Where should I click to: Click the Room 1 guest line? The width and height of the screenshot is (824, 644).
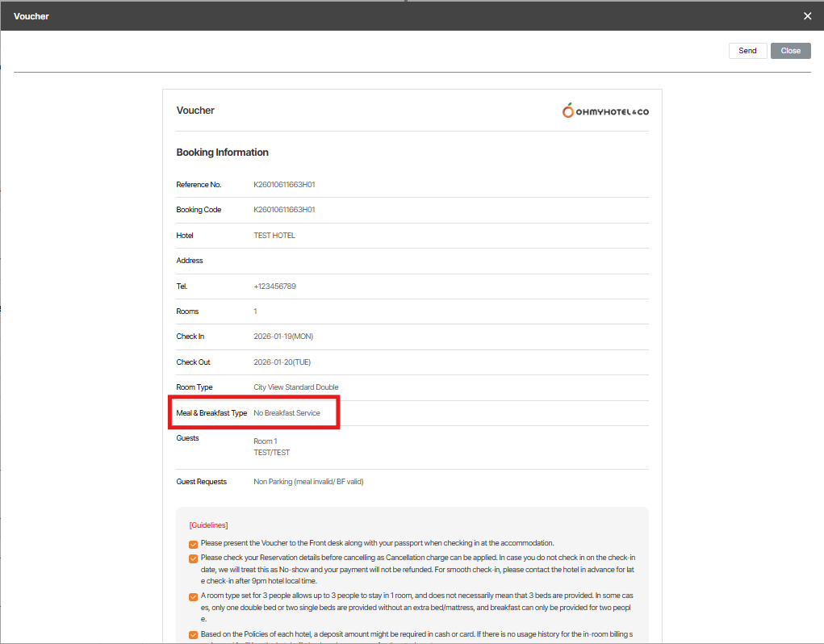point(266,441)
